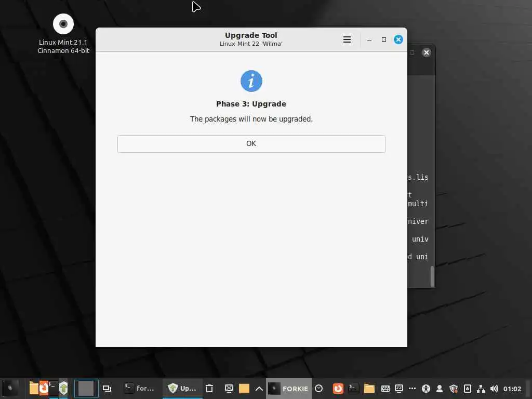Open the calendar from the 01:02 clock
The image size is (532, 399).
[x=512, y=389]
